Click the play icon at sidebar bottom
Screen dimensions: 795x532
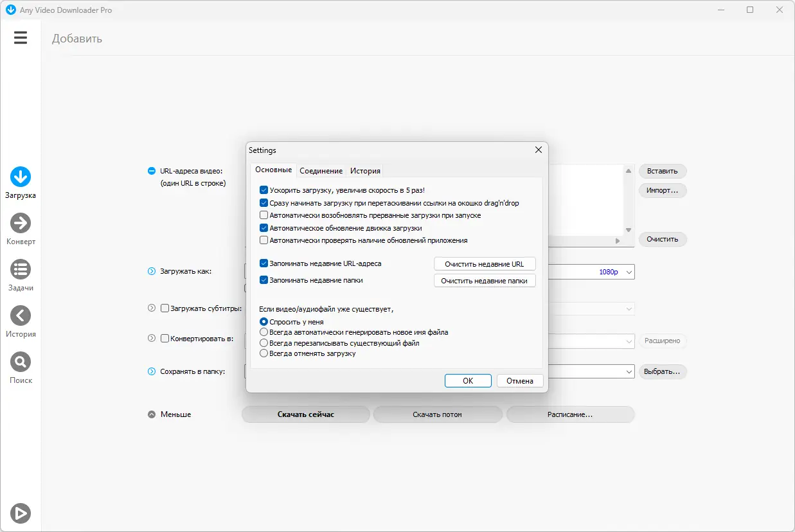[x=21, y=513]
